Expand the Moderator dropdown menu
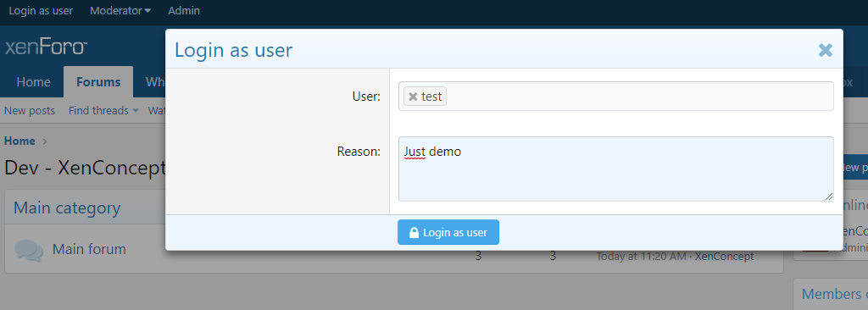This screenshot has height=310, width=868. [120, 10]
